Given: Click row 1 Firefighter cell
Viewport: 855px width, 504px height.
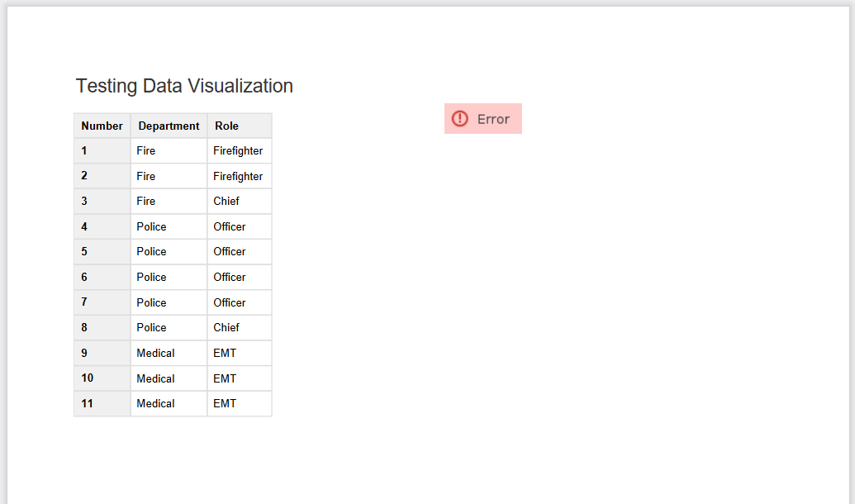Looking at the screenshot, I should click(x=238, y=150).
